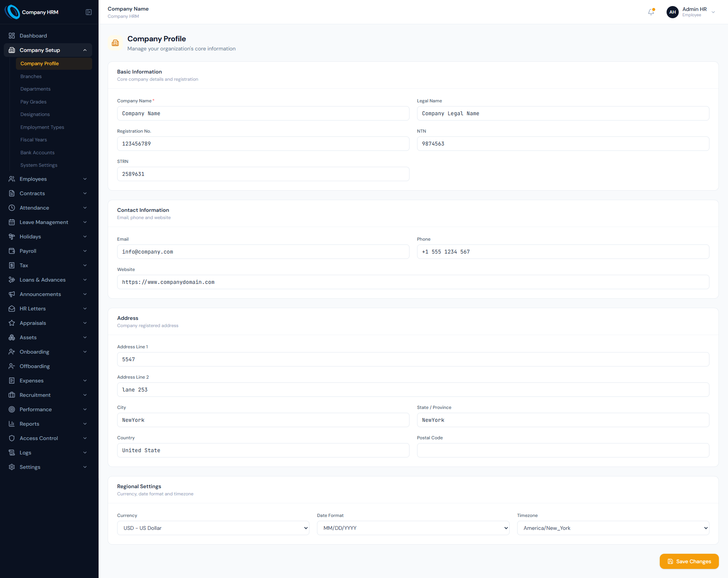Click the Holidays palm tree icon

(12, 237)
